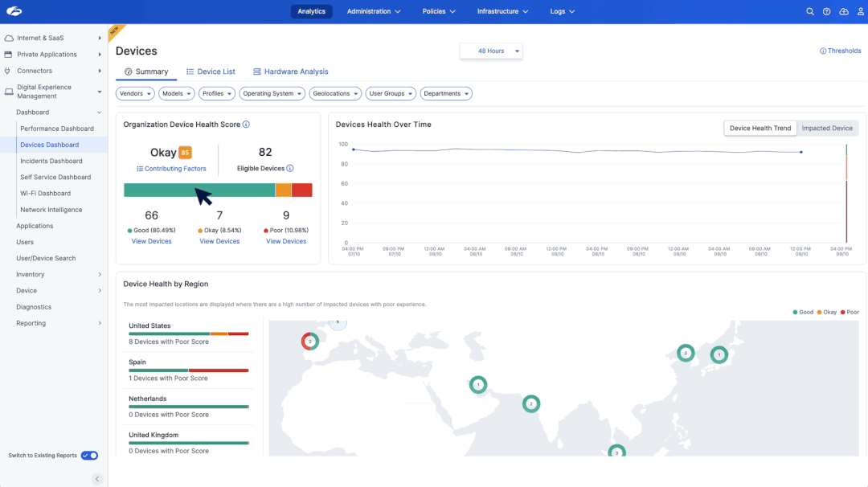Screen dimensions: 868x487
Task: Open the 48 Hours time range dropdown
Action: 491,51
